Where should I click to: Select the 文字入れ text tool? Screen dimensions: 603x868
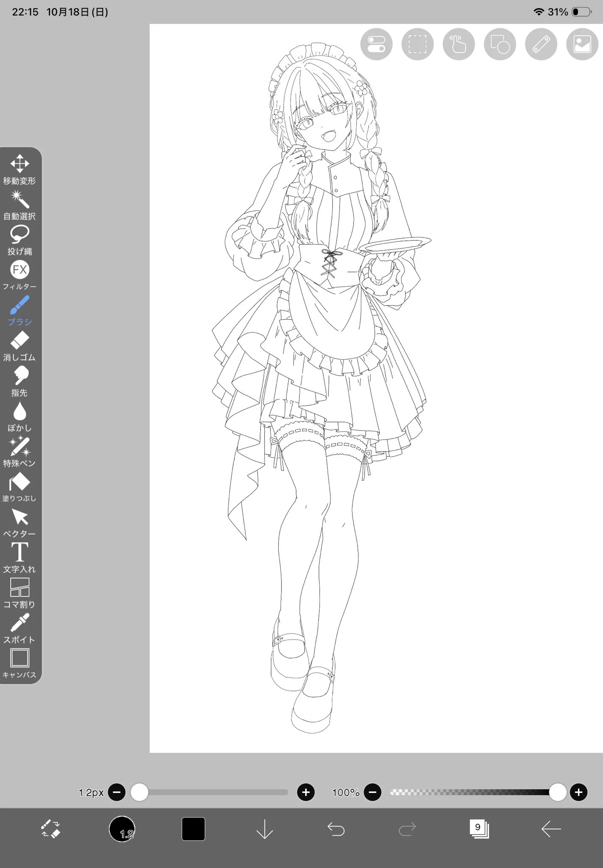tap(19, 558)
